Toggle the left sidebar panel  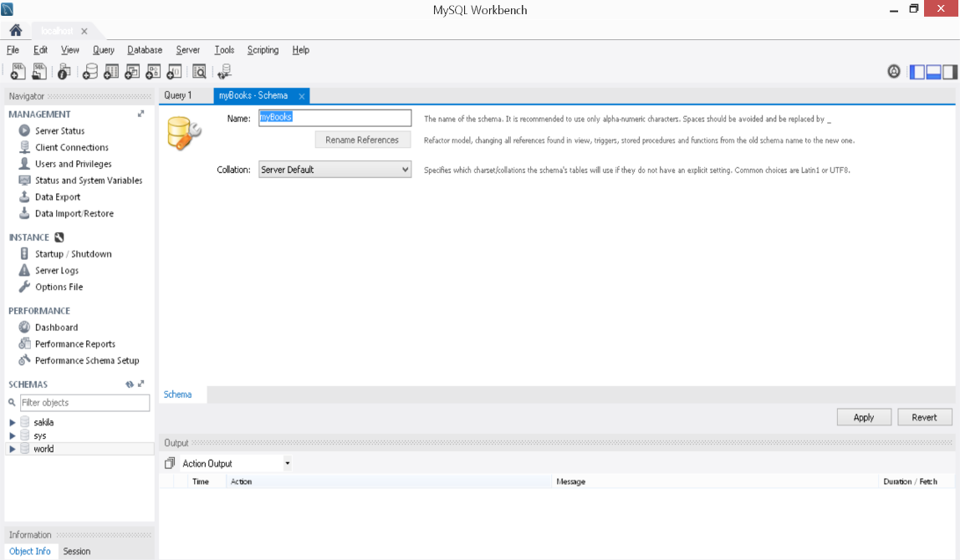pyautogui.click(x=917, y=72)
